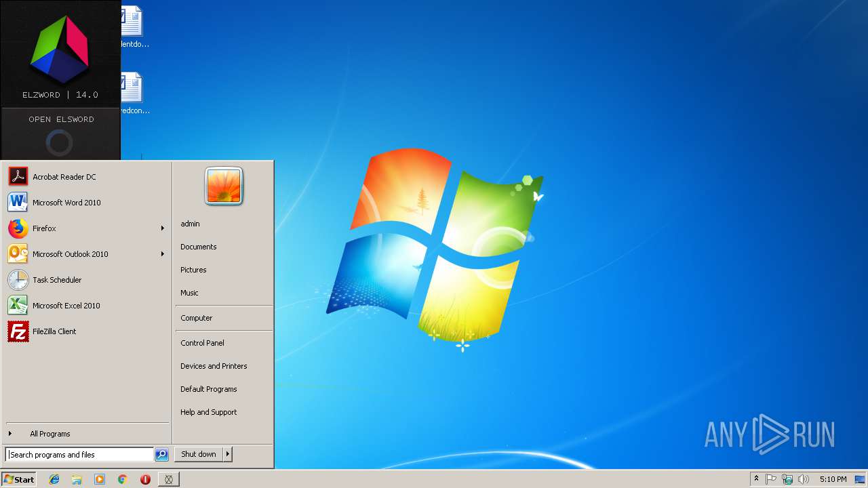
Task: Open Microsoft Outlook 2010
Action: (x=80, y=254)
